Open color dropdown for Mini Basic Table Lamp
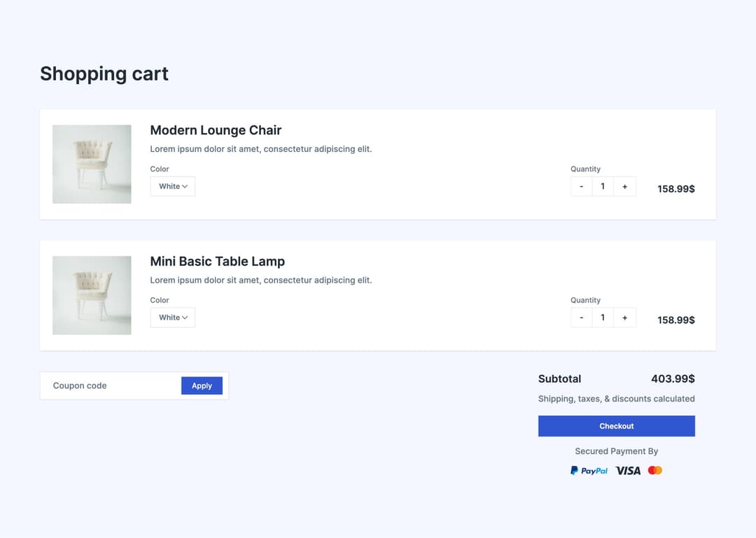Screen dimensions: 756x538 [x=172, y=317]
